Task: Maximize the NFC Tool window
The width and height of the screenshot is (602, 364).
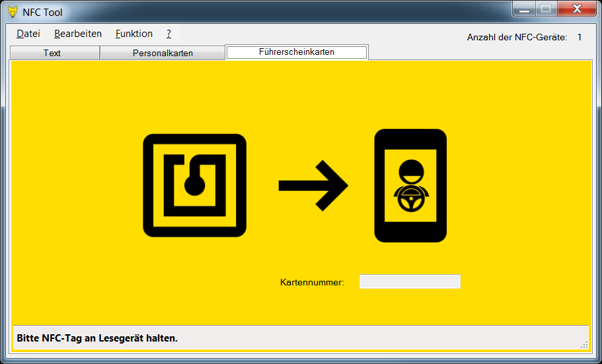Action: point(545,9)
